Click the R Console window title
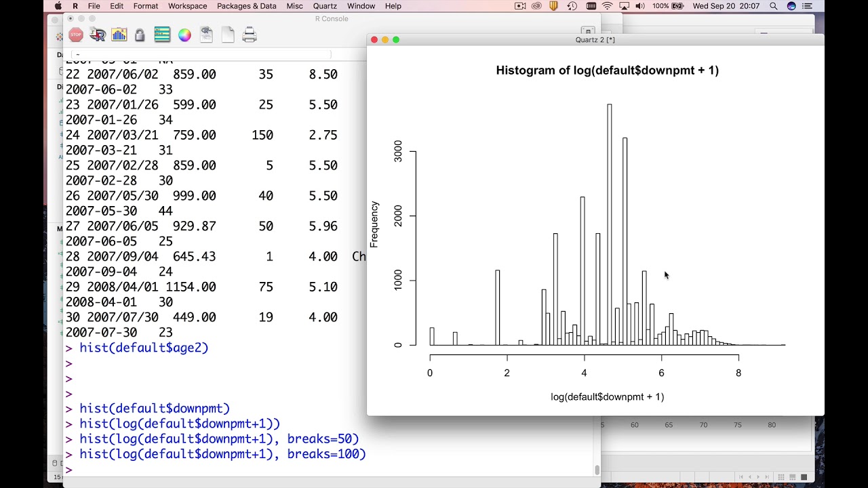868x488 pixels. [x=332, y=18]
